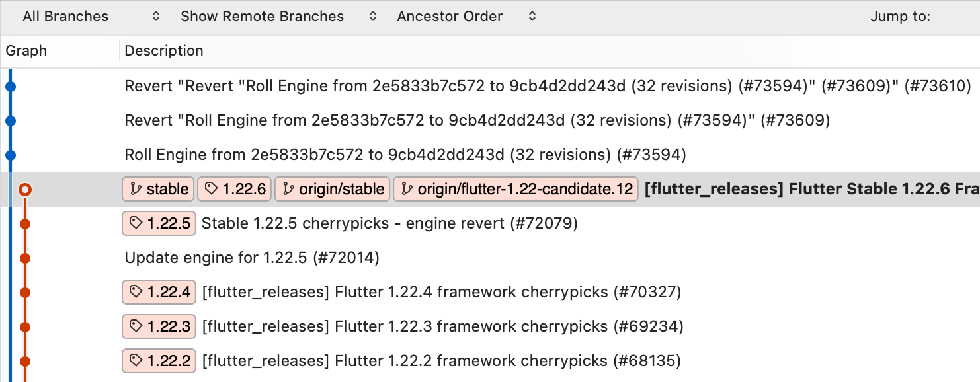The height and width of the screenshot is (382, 980).
Task: Click the graph node of commit #73609
Action: [x=10, y=120]
